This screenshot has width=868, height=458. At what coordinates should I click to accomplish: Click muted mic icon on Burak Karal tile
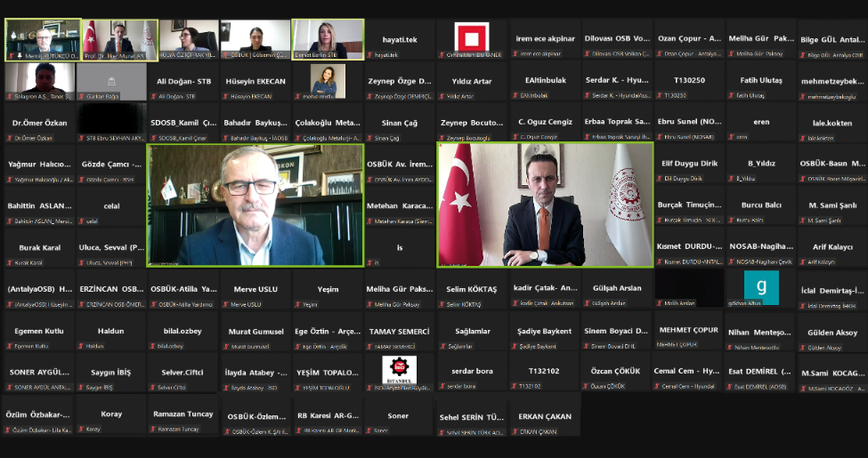point(10,262)
